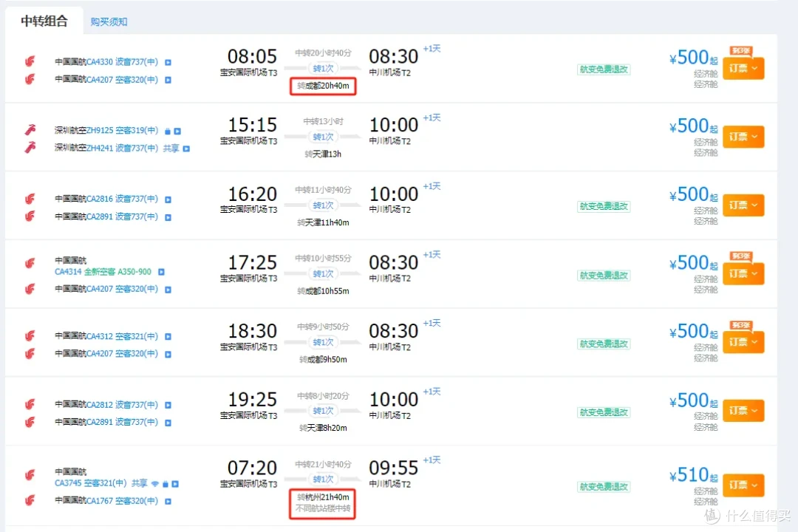Click 转成都9h50m transfer text
Image resolution: width=798 pixels, height=532 pixels.
[323, 359]
